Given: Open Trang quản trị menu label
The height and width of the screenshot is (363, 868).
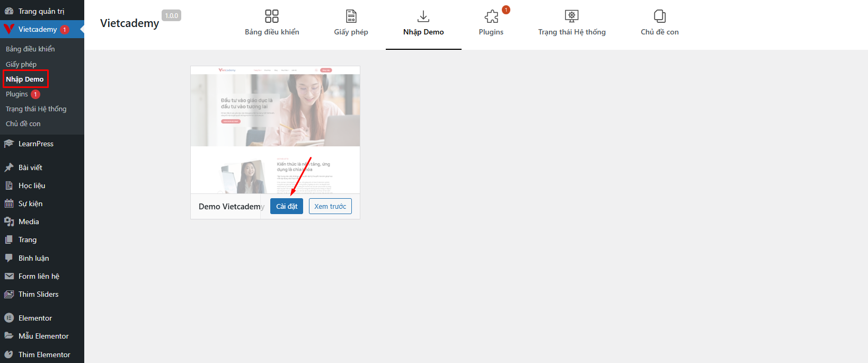Looking at the screenshot, I should tap(41, 11).
